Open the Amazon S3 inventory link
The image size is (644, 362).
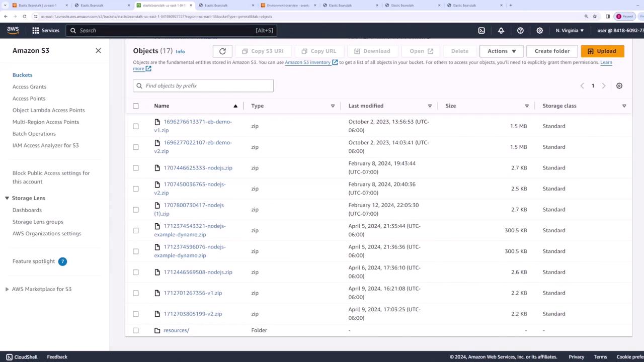[x=307, y=62]
